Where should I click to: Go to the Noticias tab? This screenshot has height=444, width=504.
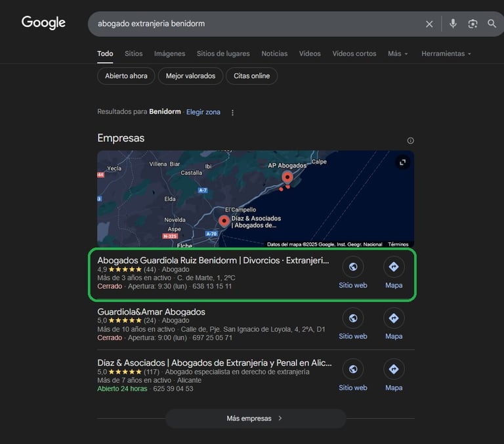click(x=274, y=54)
